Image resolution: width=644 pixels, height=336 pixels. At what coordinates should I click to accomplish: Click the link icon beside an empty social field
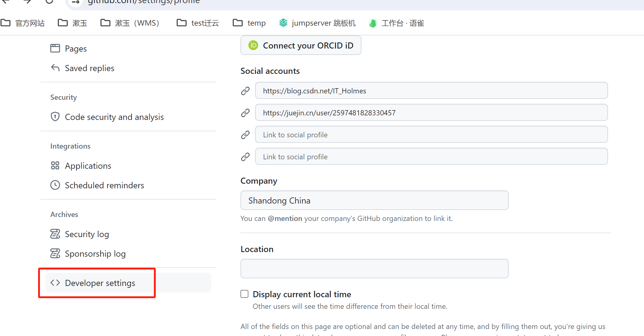tap(245, 134)
